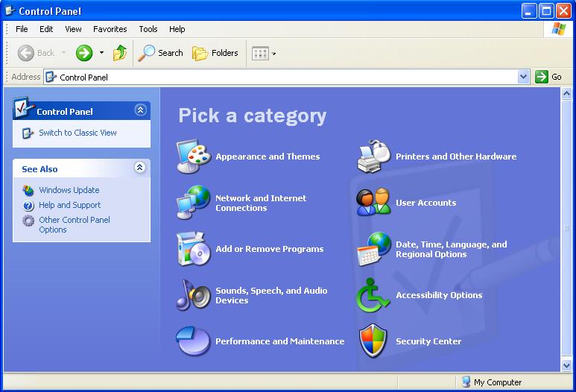
Task: Open the Help and Support link
Action: tap(70, 205)
